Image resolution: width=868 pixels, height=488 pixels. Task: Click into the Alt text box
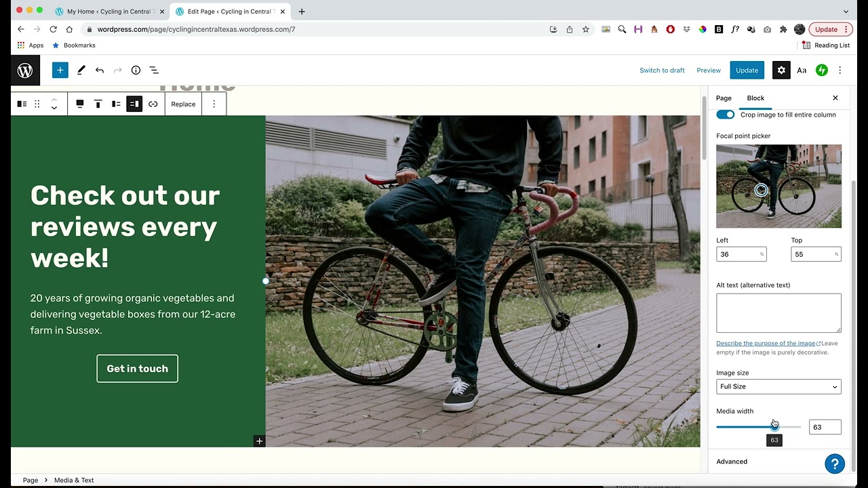778,313
